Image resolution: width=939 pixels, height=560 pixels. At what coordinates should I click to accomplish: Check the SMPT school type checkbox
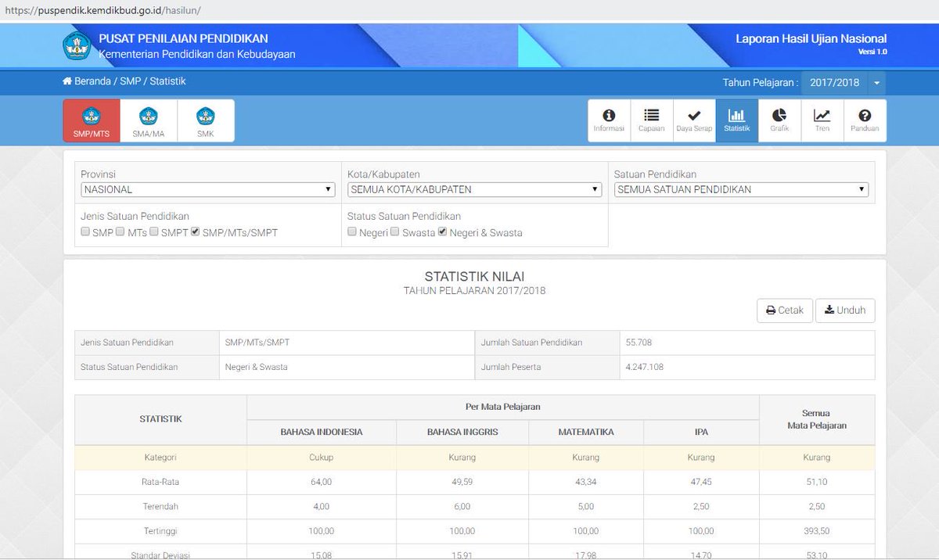(x=154, y=232)
